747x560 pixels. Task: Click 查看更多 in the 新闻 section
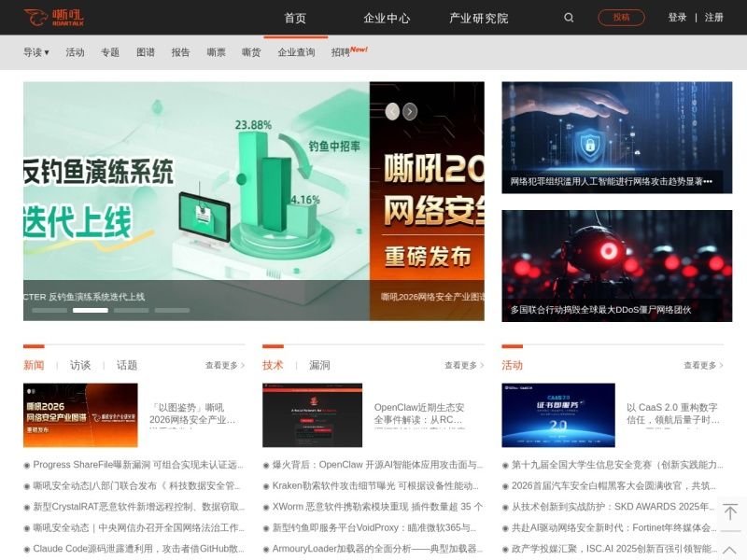[x=225, y=365]
